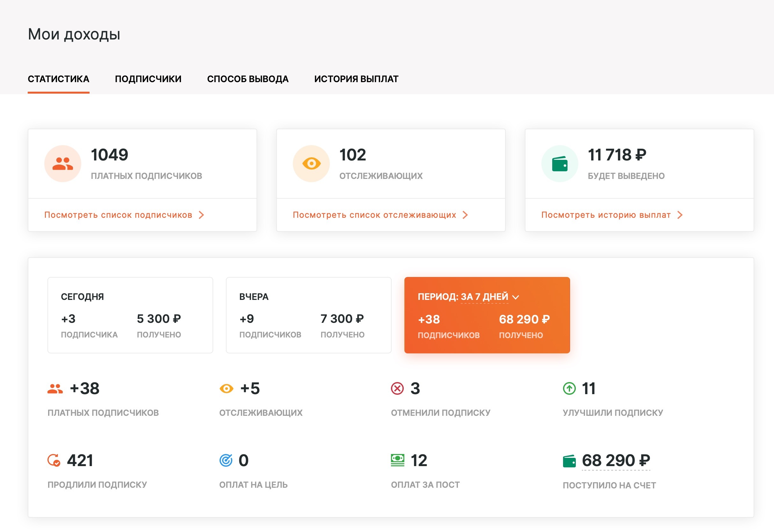Click the underlined 68 290 ₽ amount
Screen dimensions: 774x532
pos(616,461)
